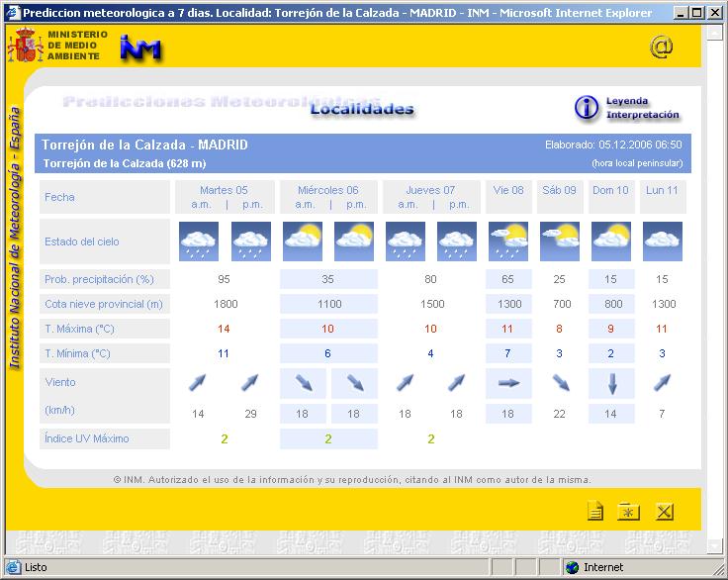Click the Dom 10 sky state icon
Viewport: 728px width, 580px height.
(x=609, y=241)
